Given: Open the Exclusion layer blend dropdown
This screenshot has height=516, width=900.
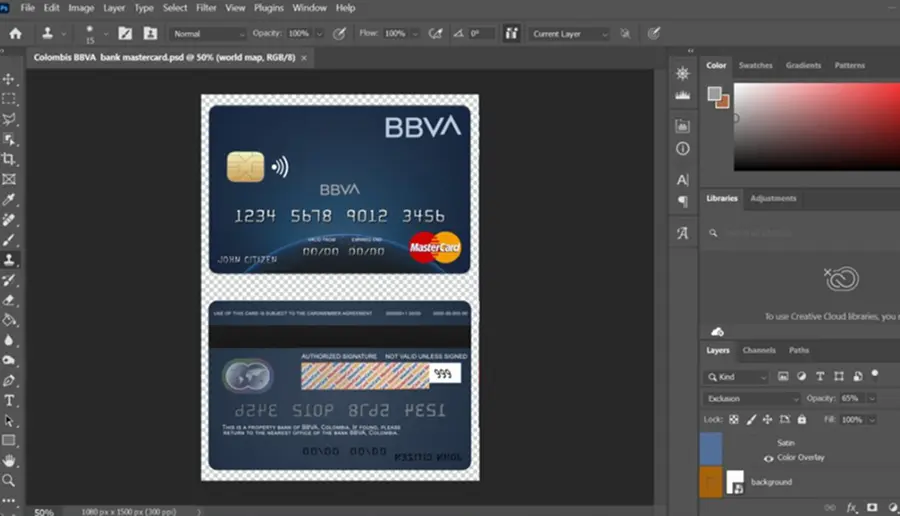Looking at the screenshot, I should pos(751,398).
